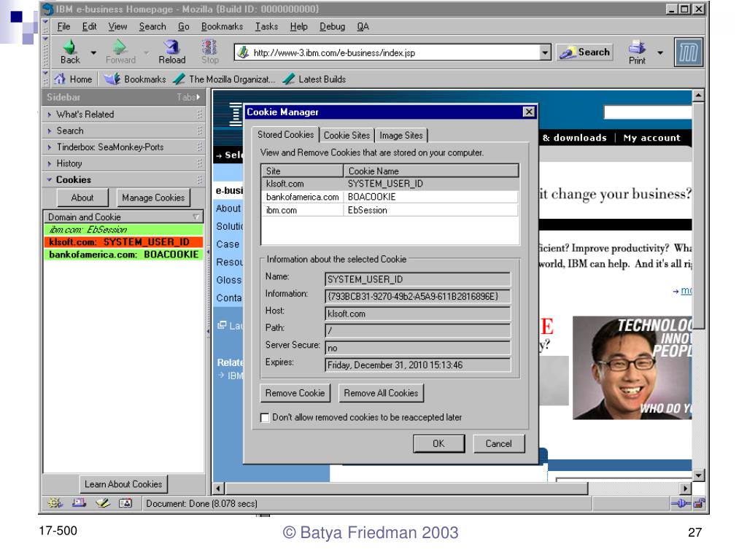
Task: Open The Mozilla Organization bookmark
Action: pos(225,79)
